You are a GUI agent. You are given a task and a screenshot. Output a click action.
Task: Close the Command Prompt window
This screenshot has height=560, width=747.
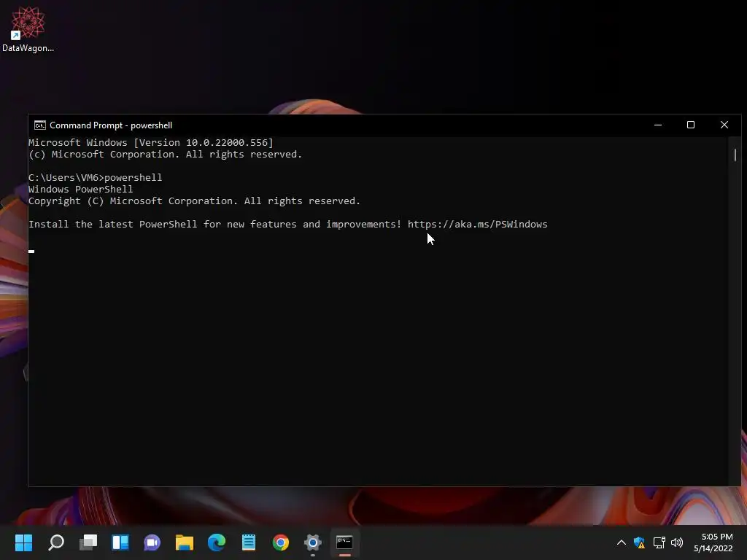click(x=724, y=125)
